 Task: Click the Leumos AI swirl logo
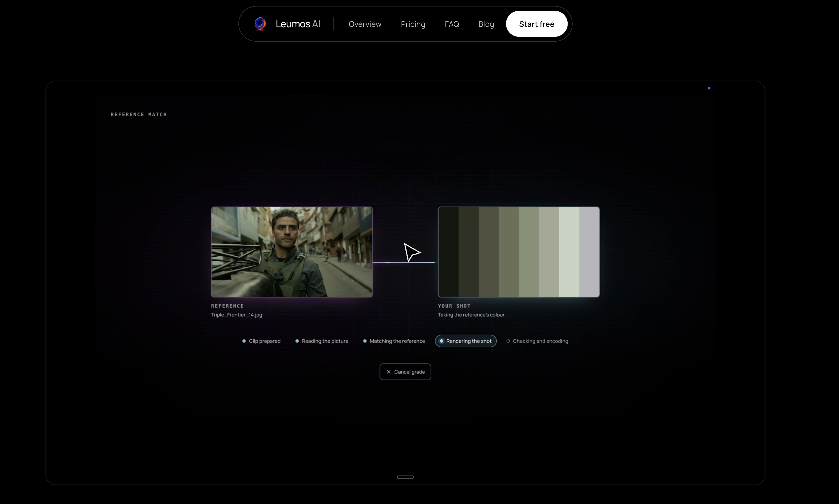tap(260, 24)
